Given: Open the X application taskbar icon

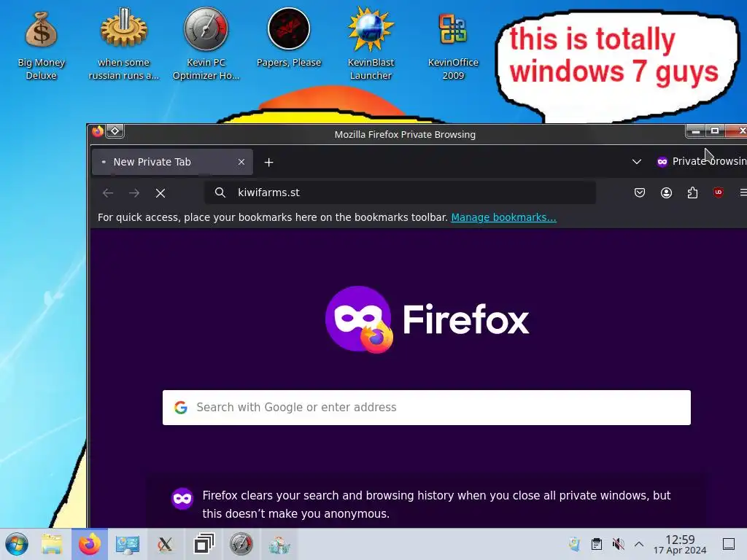Looking at the screenshot, I should pos(166,544).
